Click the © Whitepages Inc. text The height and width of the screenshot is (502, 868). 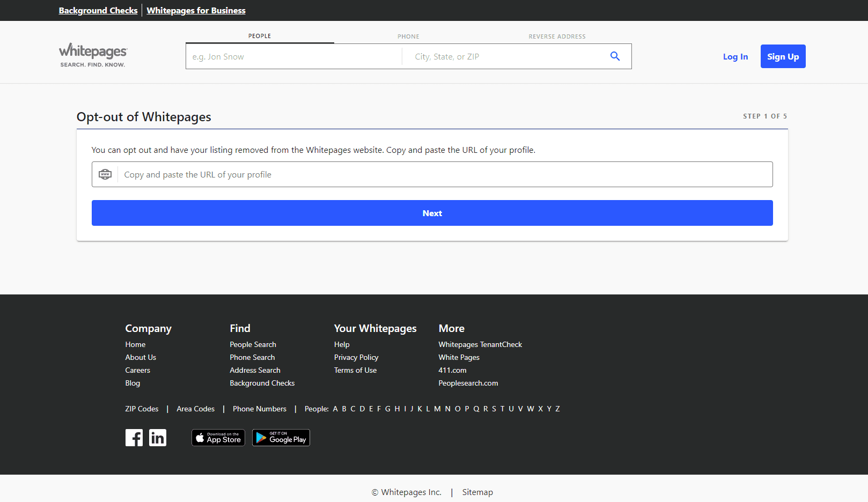[407, 492]
